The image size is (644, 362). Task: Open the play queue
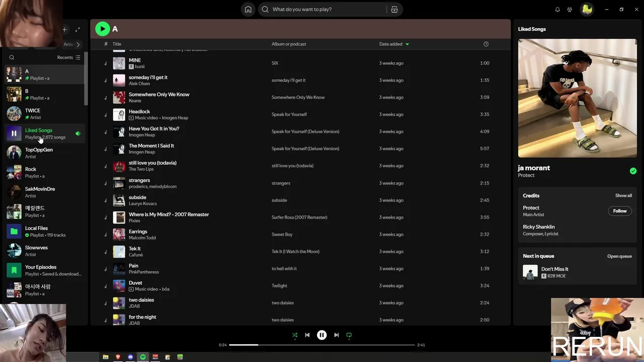[x=619, y=256]
